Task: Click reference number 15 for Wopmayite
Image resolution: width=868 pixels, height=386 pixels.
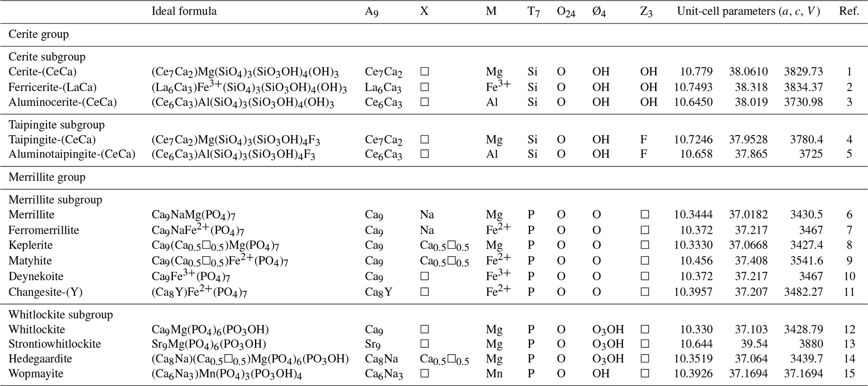Action: [x=849, y=373]
